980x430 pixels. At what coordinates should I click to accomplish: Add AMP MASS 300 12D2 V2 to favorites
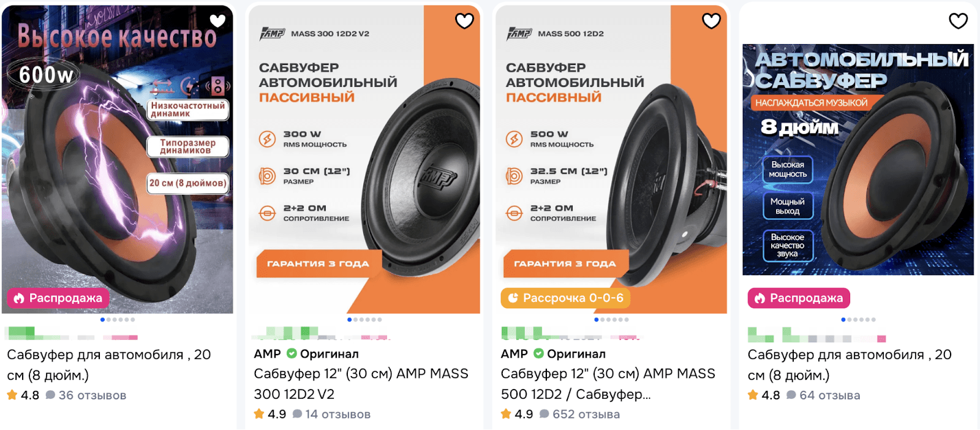pos(465,21)
